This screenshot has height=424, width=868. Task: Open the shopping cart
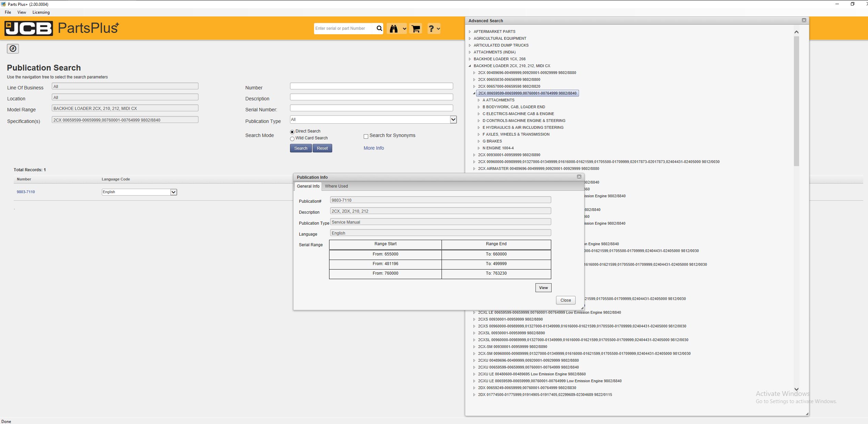coord(415,28)
